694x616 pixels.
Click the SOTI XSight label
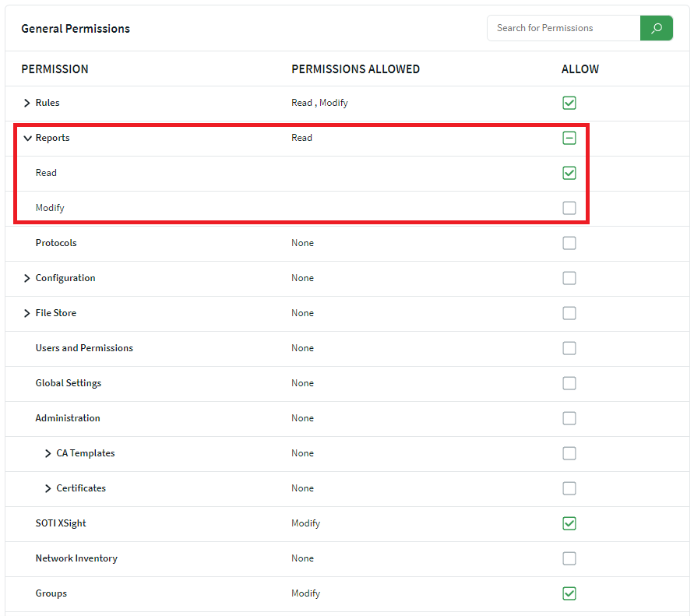tap(61, 523)
